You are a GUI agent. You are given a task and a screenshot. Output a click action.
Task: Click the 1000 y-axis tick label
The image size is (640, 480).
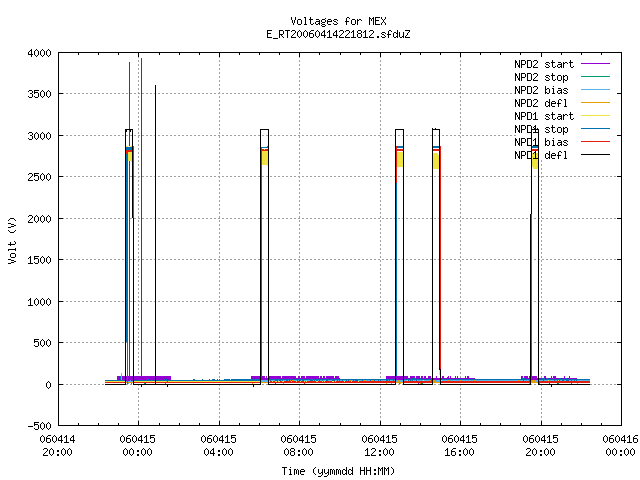click(39, 302)
